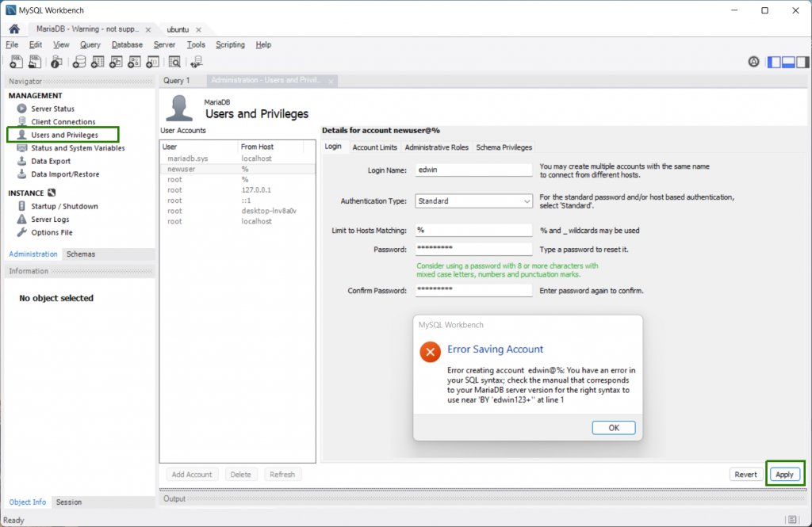Open the File menu
This screenshot has width=812, height=527.
pyautogui.click(x=12, y=44)
